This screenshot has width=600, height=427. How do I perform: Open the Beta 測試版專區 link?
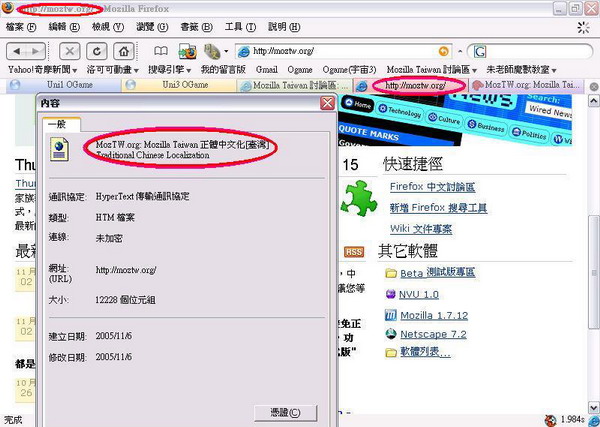click(x=438, y=273)
